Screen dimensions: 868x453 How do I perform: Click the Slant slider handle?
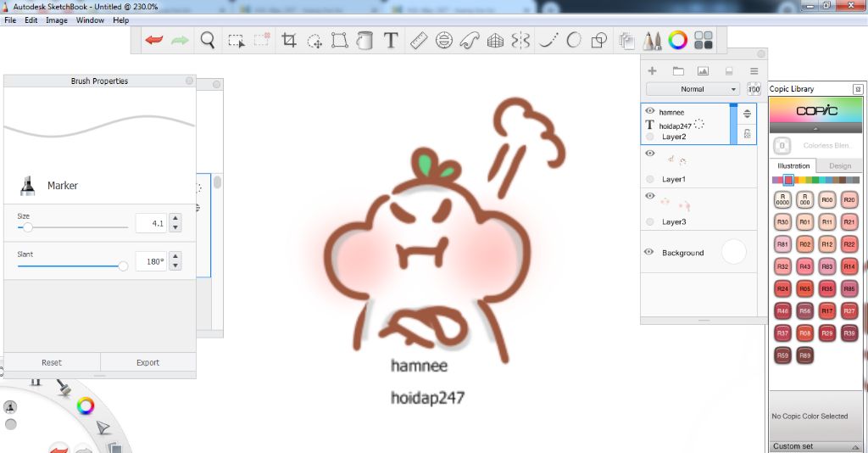[x=123, y=266]
